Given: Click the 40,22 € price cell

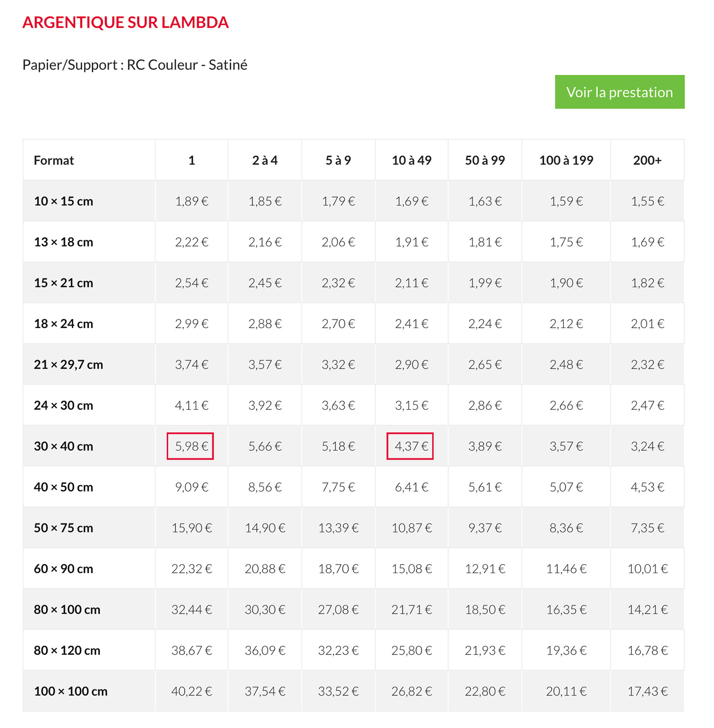Looking at the screenshot, I should 191,691.
